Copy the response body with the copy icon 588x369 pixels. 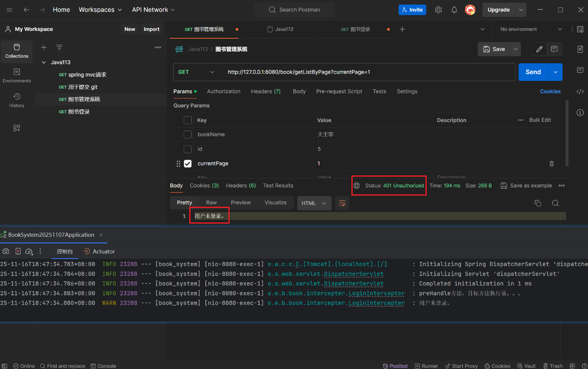pyautogui.click(x=538, y=203)
